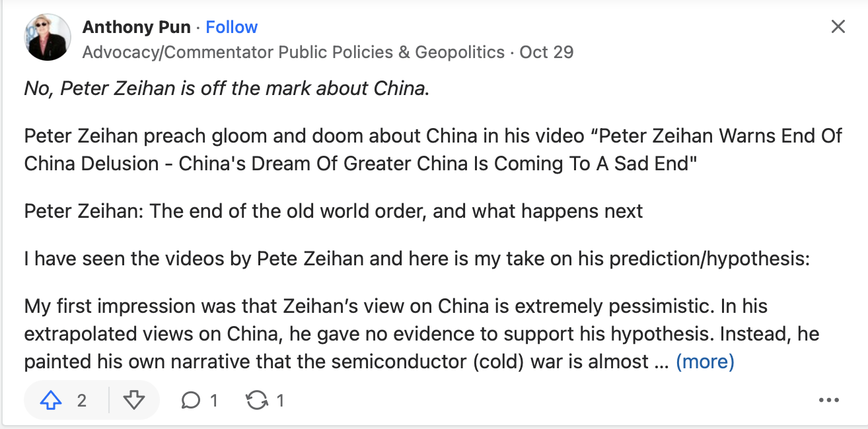
Task: Click the Oct 29 date link
Action: pyautogui.click(x=546, y=52)
